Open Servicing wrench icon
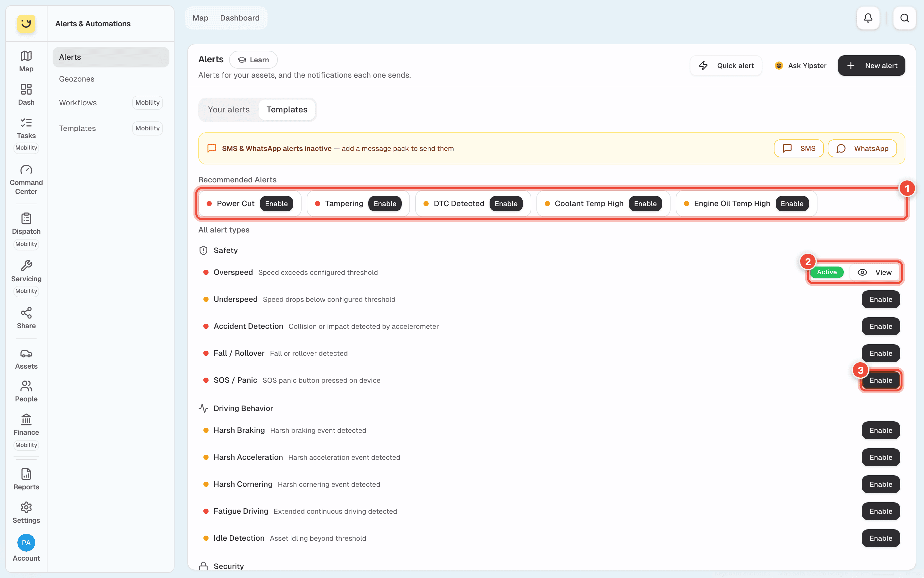This screenshot has height=578, width=924. (x=26, y=271)
